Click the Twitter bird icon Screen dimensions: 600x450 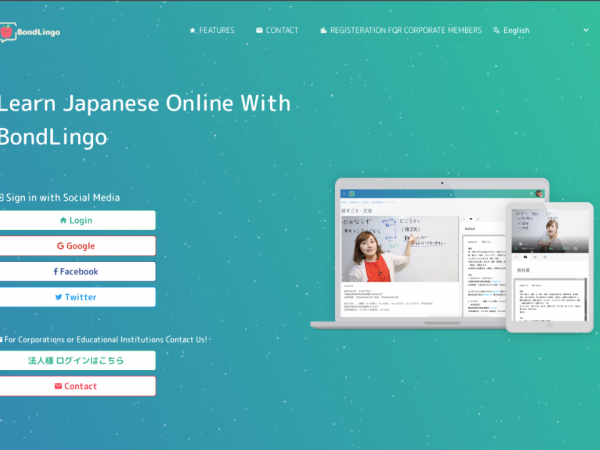pos(59,297)
